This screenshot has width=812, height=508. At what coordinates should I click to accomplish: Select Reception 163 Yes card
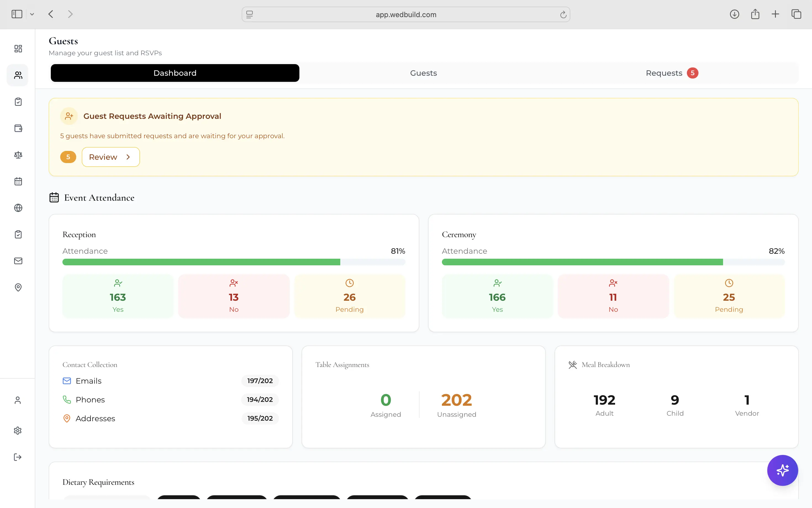click(118, 296)
